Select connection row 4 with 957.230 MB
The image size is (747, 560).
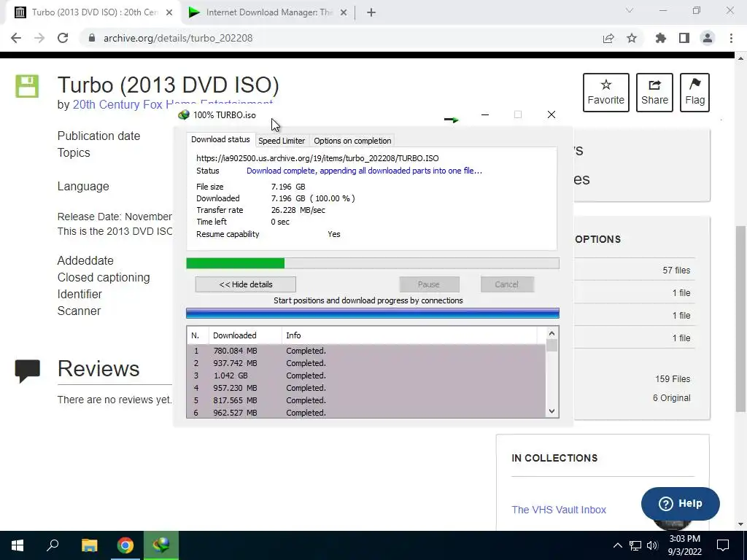tap(366, 388)
